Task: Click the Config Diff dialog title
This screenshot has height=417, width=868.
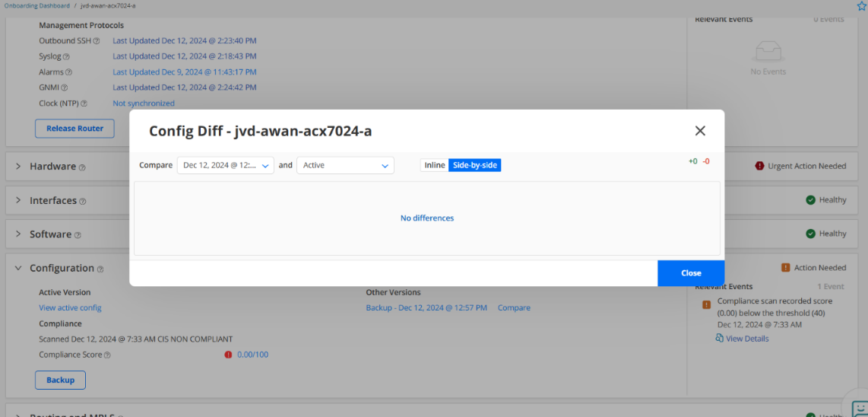Action: coord(260,131)
